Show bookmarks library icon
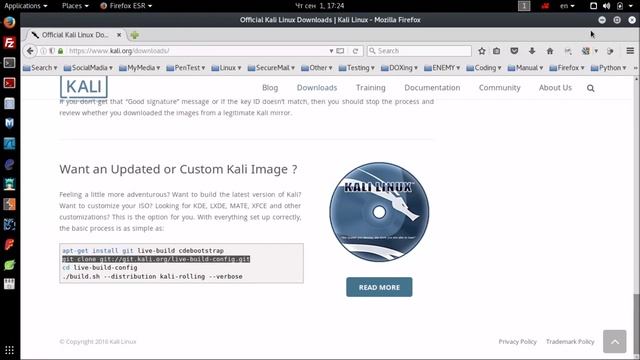 [x=496, y=51]
